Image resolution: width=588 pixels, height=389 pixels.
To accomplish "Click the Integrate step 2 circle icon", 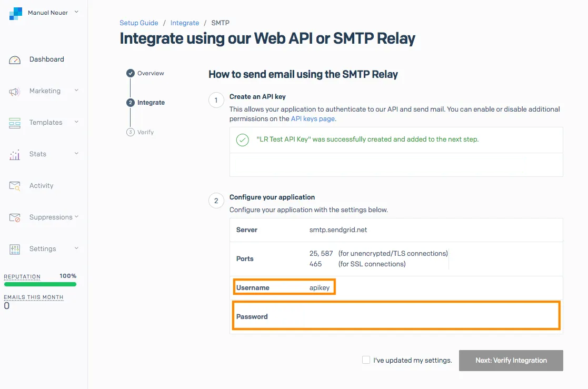I will pos(131,103).
